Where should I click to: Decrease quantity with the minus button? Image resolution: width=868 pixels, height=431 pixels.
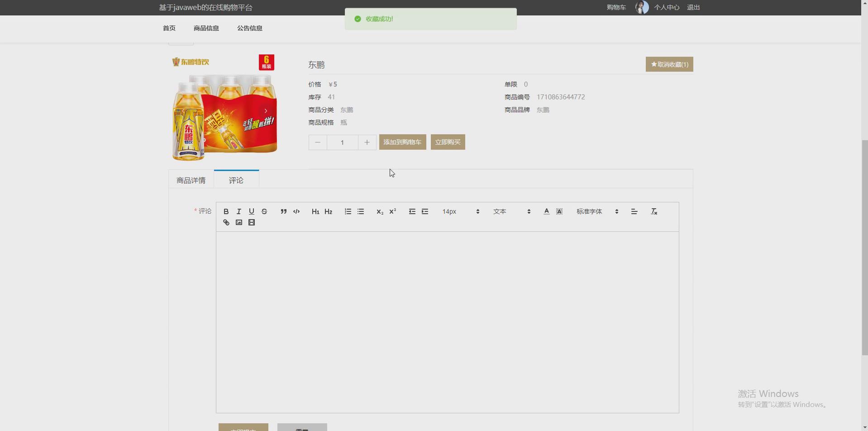318,142
